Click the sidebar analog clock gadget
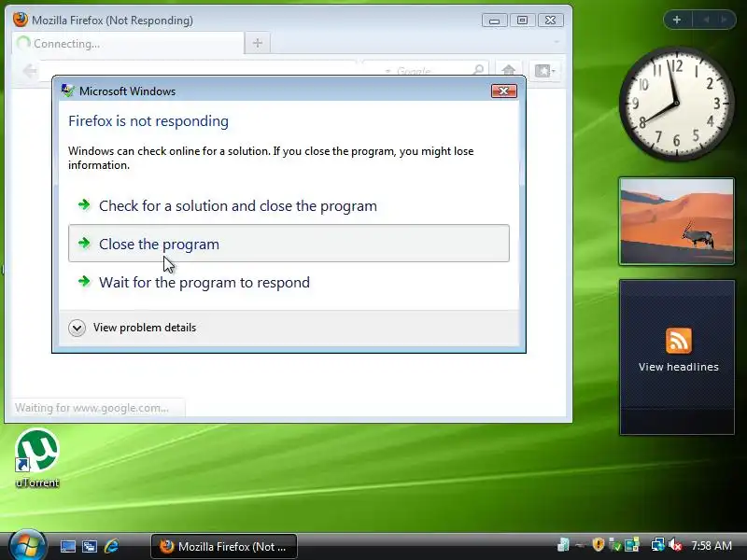 tap(676, 103)
